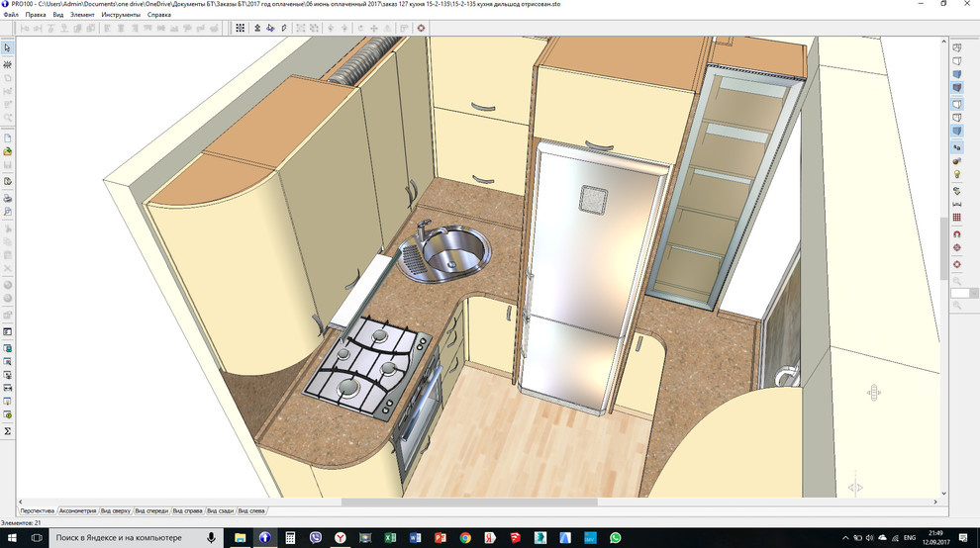Select the arrow selection tool in left toolbar

point(8,47)
